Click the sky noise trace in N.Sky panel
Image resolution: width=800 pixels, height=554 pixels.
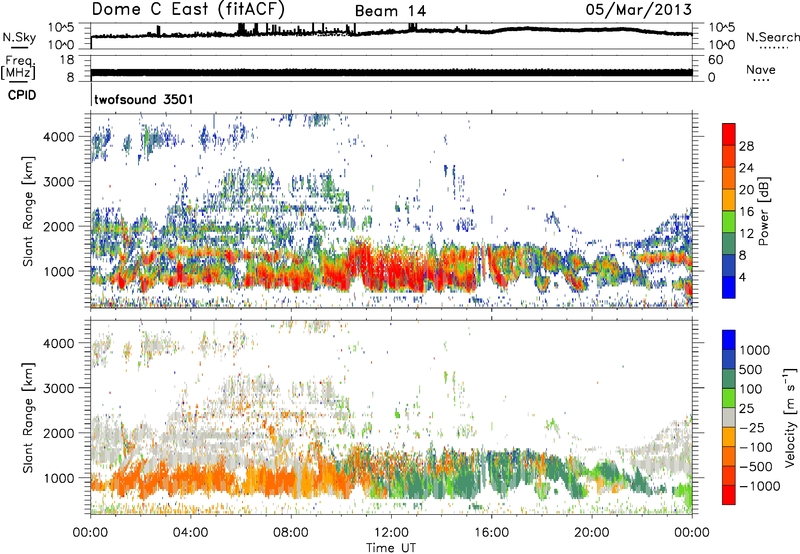click(391, 32)
